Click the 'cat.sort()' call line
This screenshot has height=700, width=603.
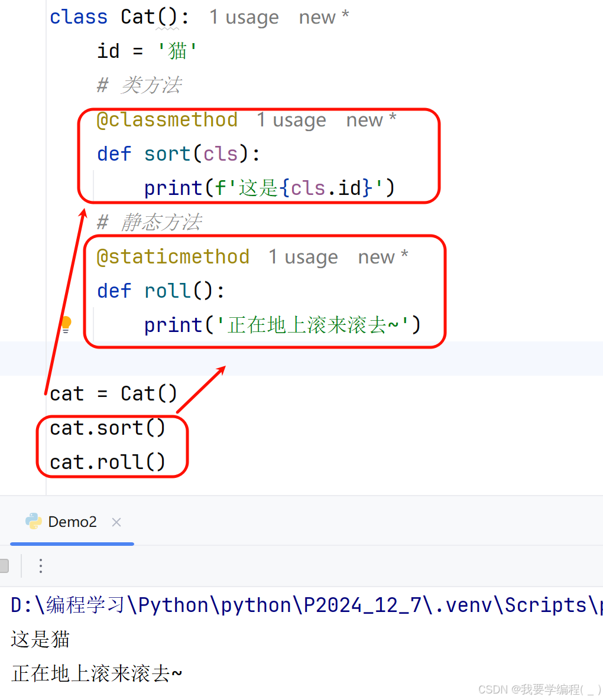108,428
